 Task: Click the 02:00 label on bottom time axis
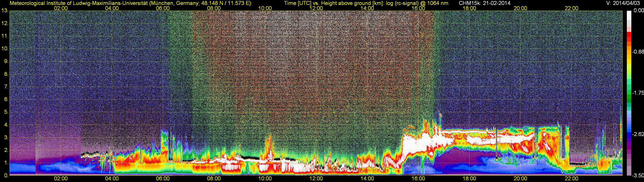[x=61, y=179]
